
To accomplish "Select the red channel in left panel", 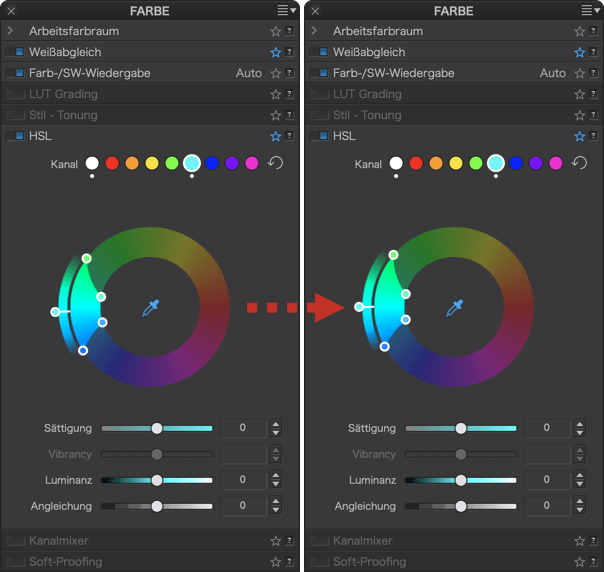I will coord(112,163).
